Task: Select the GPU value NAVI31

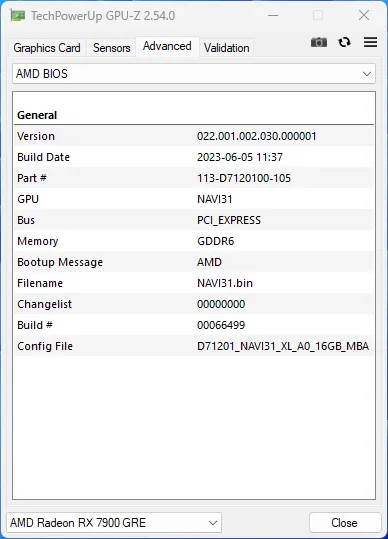Action: (x=214, y=199)
